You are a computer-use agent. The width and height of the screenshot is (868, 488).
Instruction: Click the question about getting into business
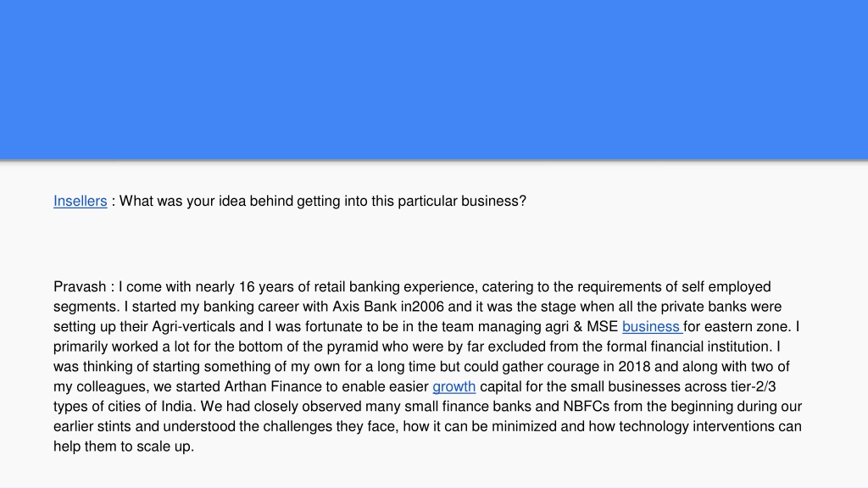click(x=323, y=201)
